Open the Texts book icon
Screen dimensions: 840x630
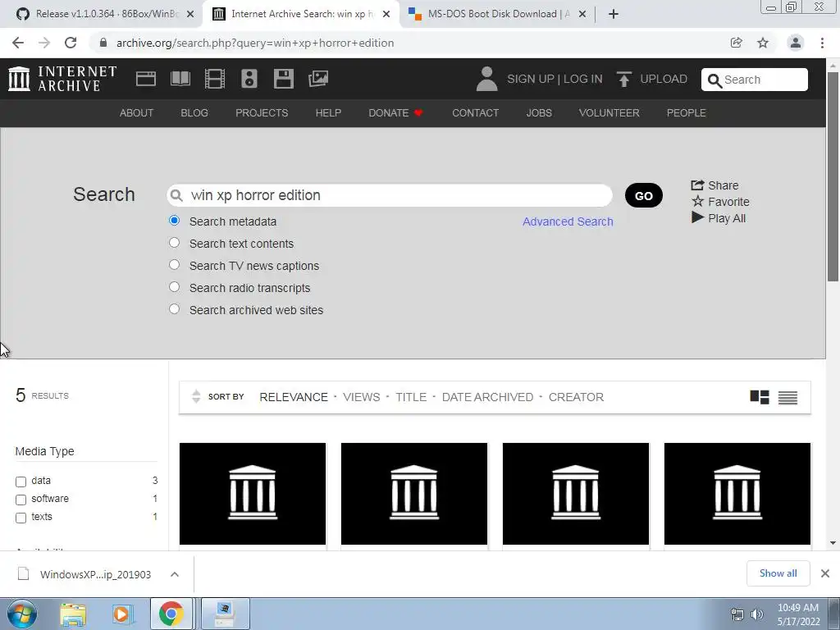pos(180,79)
